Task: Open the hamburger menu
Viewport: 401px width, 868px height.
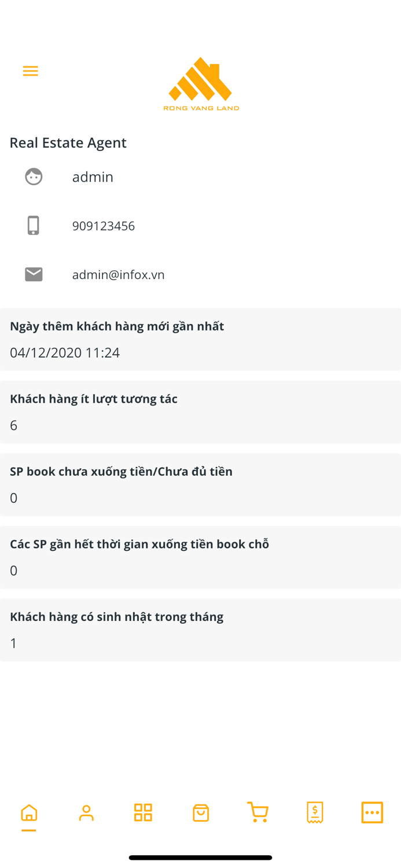Action: pos(30,71)
